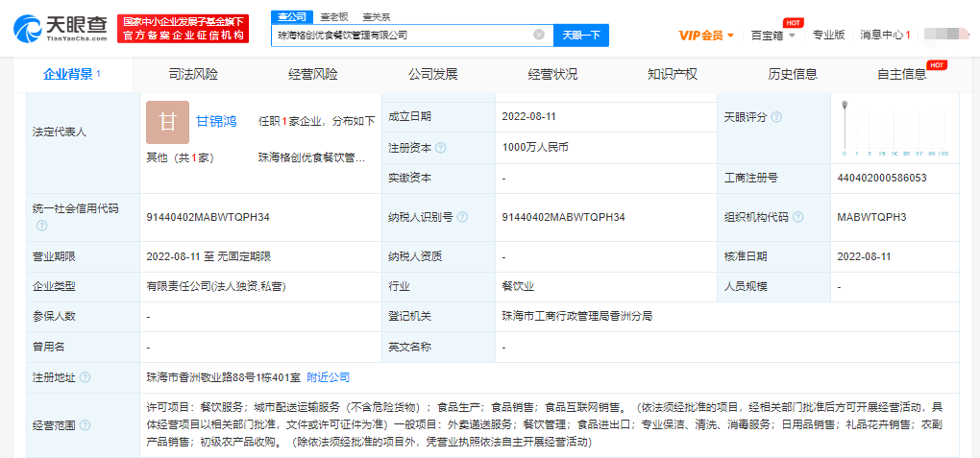Open the 司法风险 tab
Screen dimensions: 980x458
(193, 74)
